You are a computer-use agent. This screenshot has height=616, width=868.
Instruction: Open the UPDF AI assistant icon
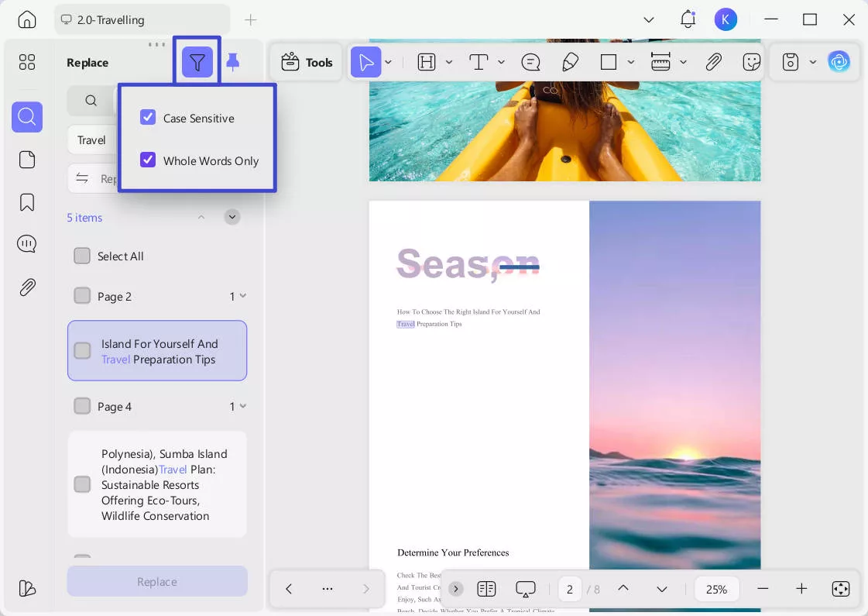[x=839, y=62]
